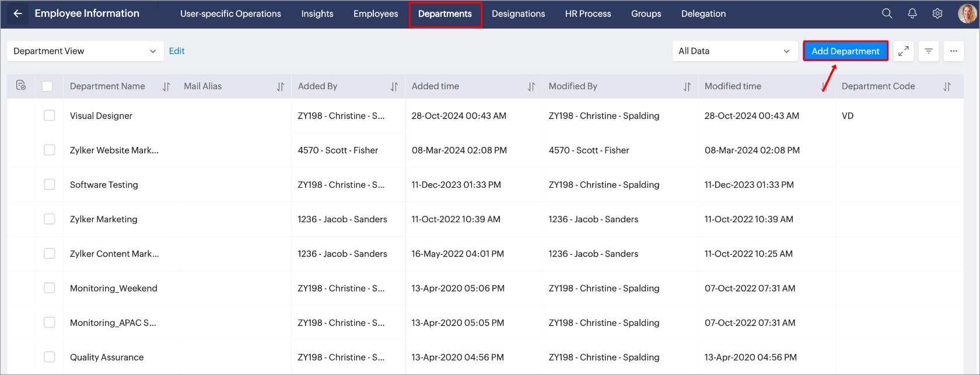980x375 pixels.
Task: Switch to User-specific Operations tab
Action: pos(230,14)
